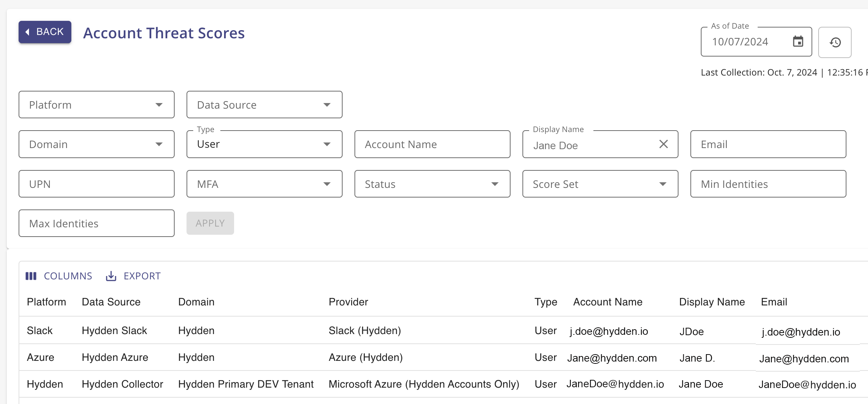Open the Score Set dropdown
This screenshot has width=868, height=404.
click(600, 184)
